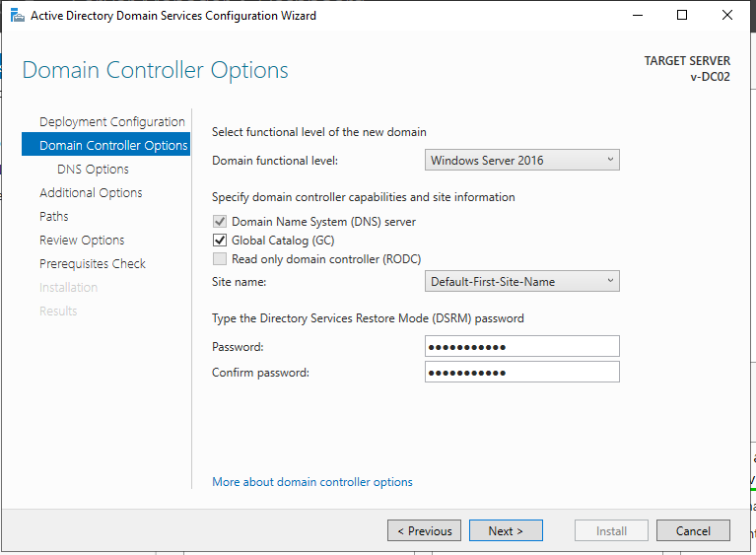Screen dimensions: 756x555
Task: Click the Previous button
Action: [x=424, y=530]
